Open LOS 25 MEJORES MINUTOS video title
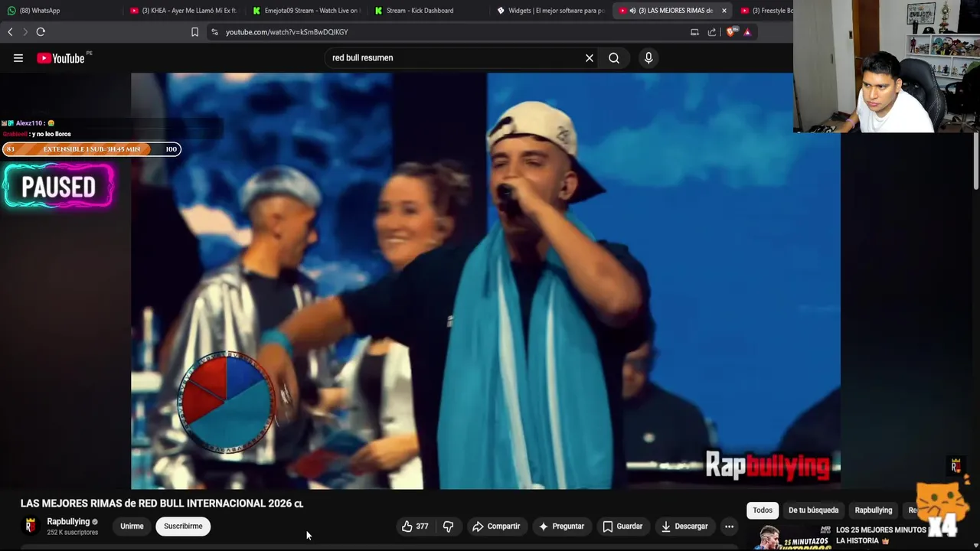Screen dimensions: 980x551 880,535
